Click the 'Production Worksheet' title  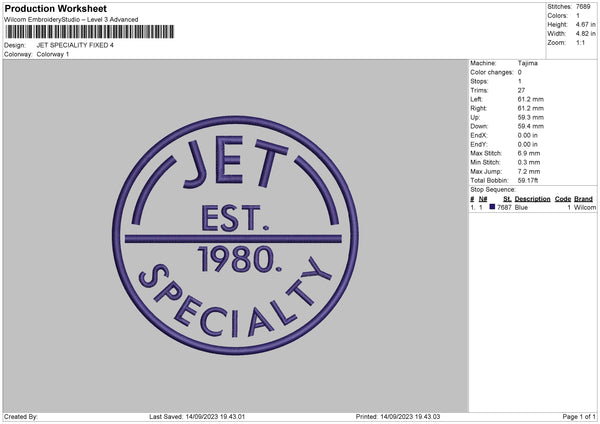[x=55, y=8]
